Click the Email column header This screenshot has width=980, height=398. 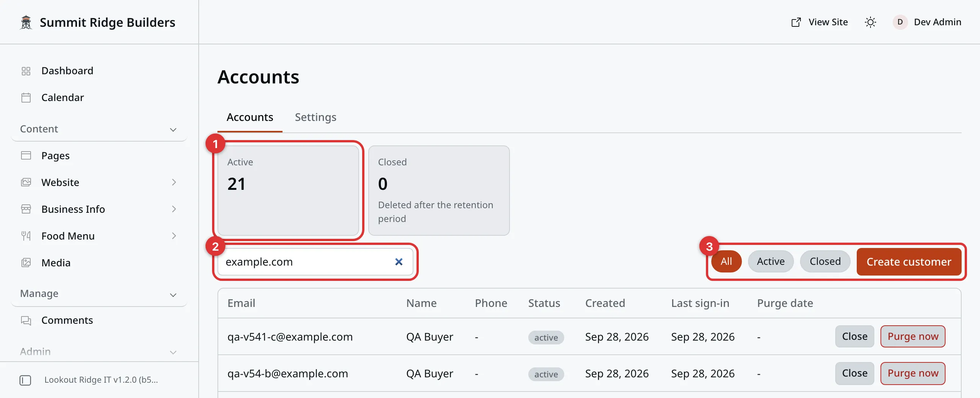click(x=241, y=303)
